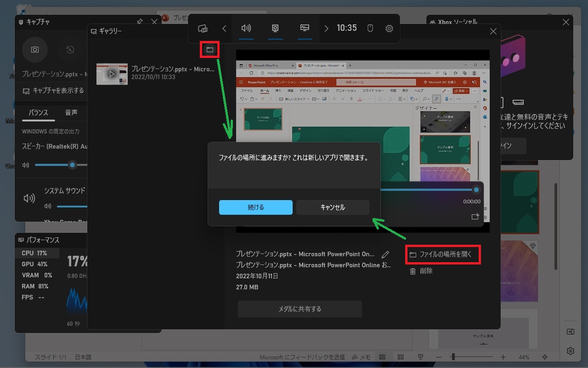Take a screenshot with the camera button
The image size is (588, 368).
coord(35,50)
